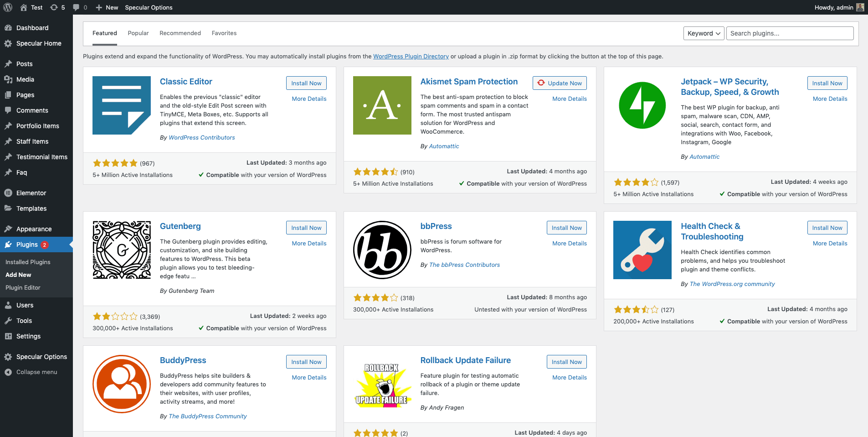The image size is (868, 437).
Task: Click the Jetpack green lightning thumbnail
Action: (642, 105)
